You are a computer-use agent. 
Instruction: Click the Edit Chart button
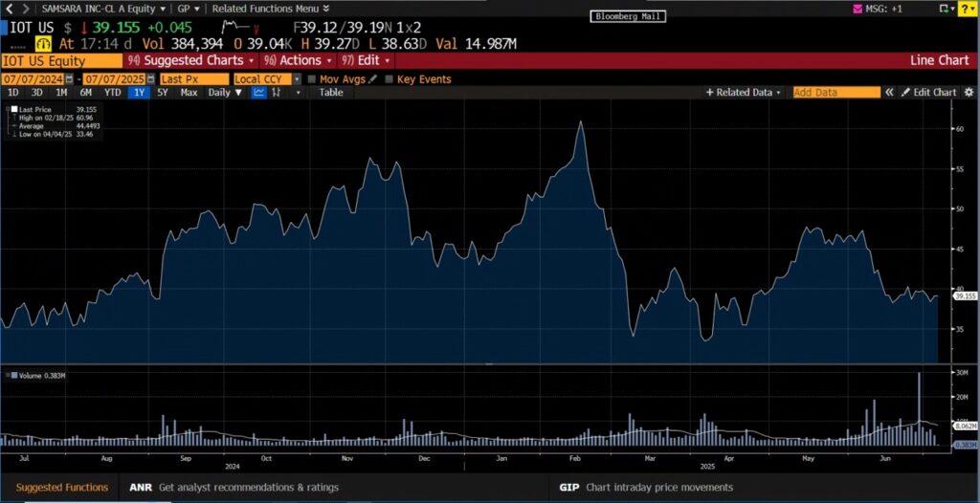tap(928, 93)
